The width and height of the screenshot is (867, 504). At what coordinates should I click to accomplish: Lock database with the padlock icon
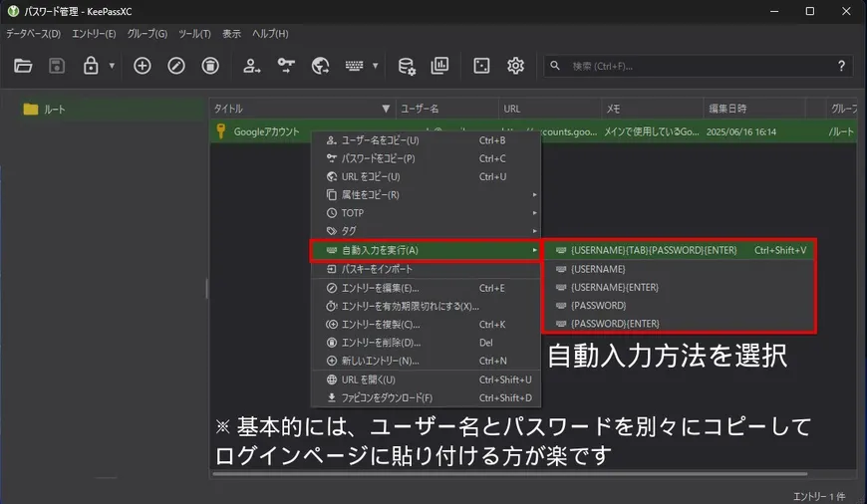coord(91,66)
